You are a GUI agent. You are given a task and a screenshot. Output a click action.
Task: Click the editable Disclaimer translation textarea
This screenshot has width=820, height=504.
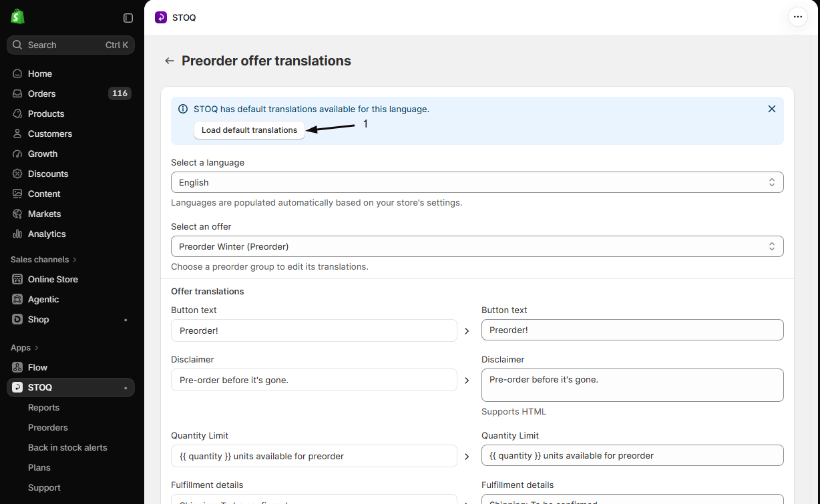(x=632, y=385)
